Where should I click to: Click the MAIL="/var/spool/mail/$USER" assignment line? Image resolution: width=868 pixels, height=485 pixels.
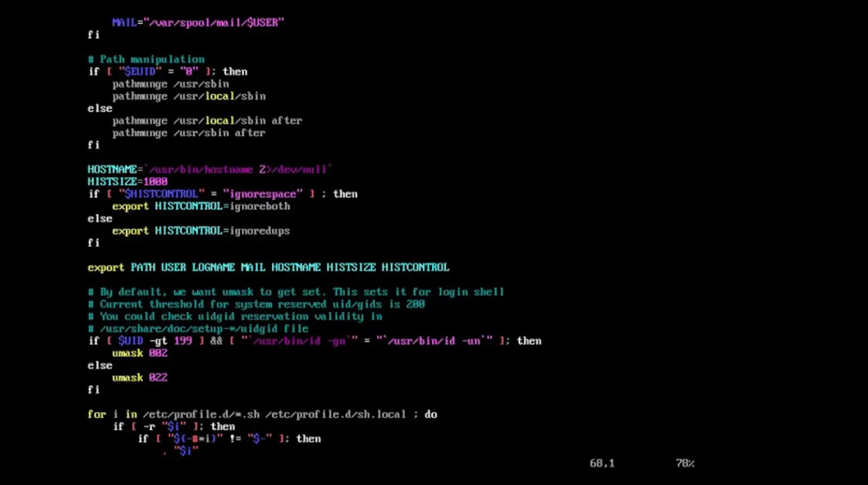click(197, 22)
